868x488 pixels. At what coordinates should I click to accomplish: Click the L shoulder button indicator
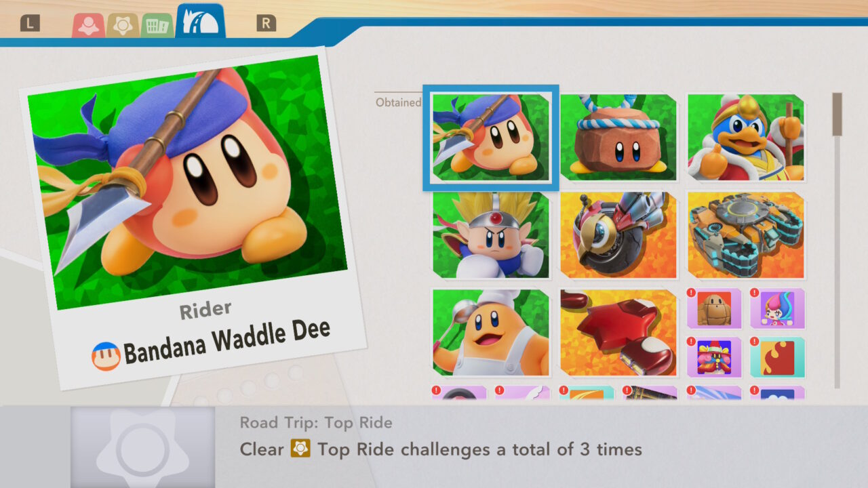tap(30, 24)
